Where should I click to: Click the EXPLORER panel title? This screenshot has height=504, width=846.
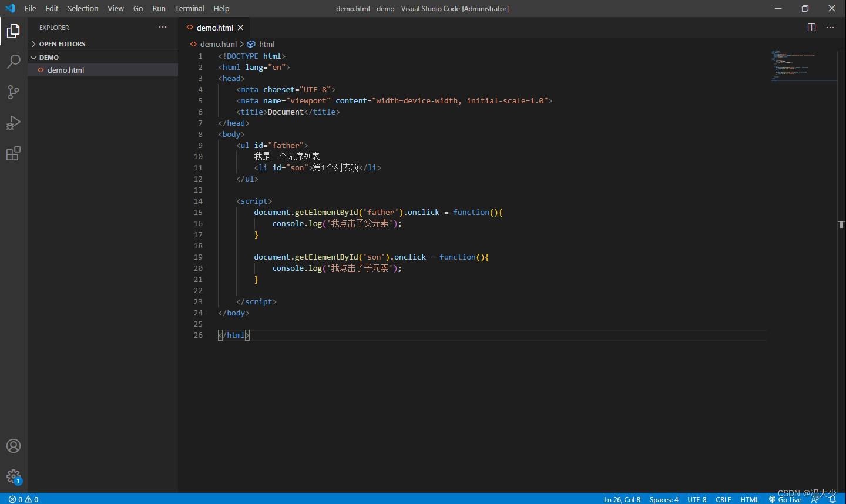pos(54,28)
